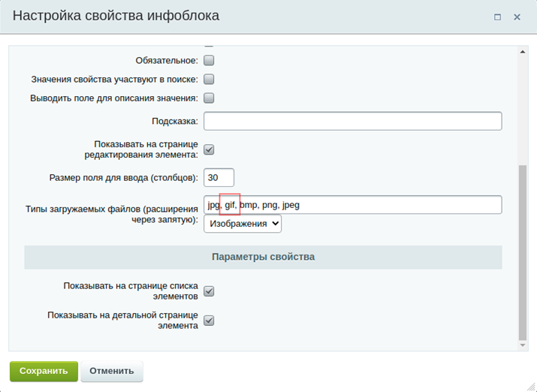
Task: Toggle Выводить поле для описания значения
Action: [x=210, y=98]
